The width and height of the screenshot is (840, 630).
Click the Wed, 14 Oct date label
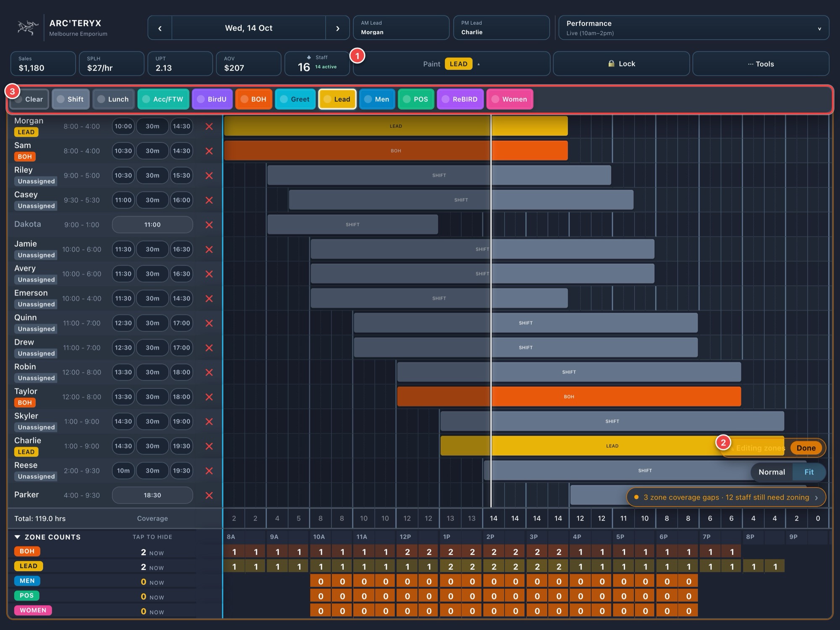[x=249, y=28]
